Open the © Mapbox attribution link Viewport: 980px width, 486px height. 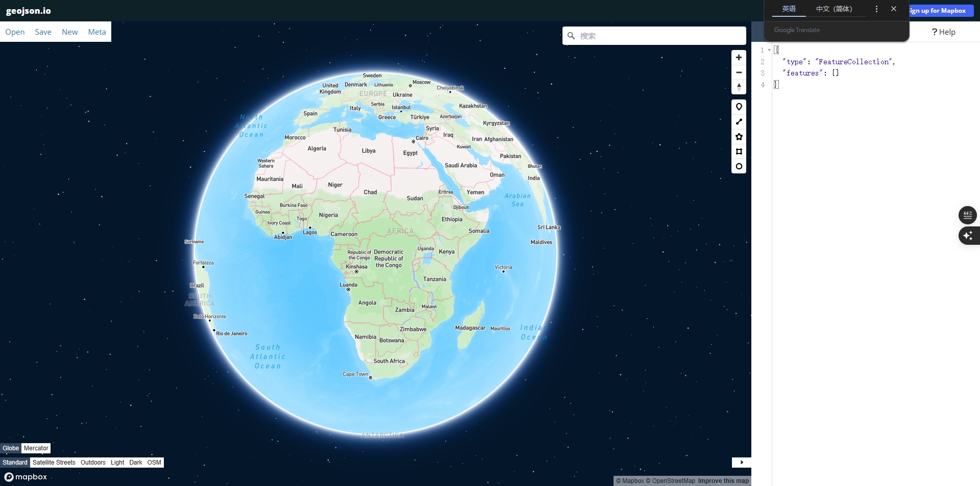(630, 481)
